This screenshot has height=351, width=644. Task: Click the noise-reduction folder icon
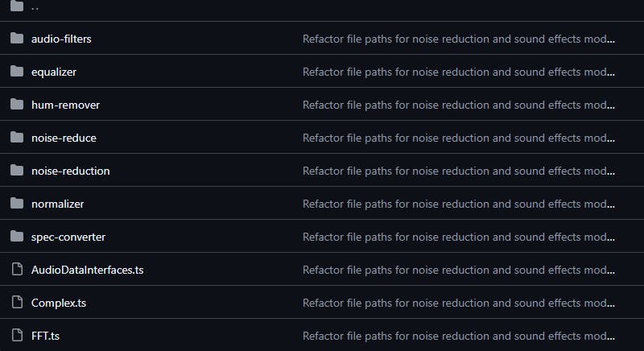point(17,171)
